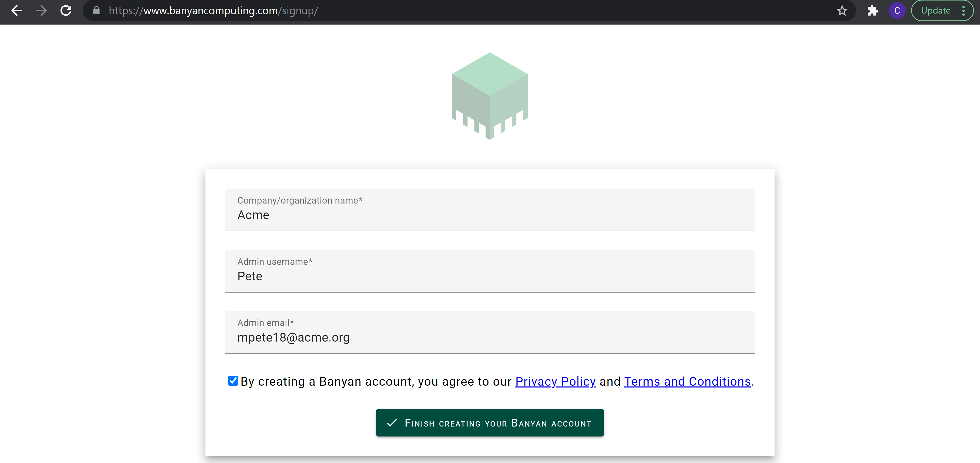Open the Privacy Policy link
The height and width of the screenshot is (463, 980).
click(555, 381)
